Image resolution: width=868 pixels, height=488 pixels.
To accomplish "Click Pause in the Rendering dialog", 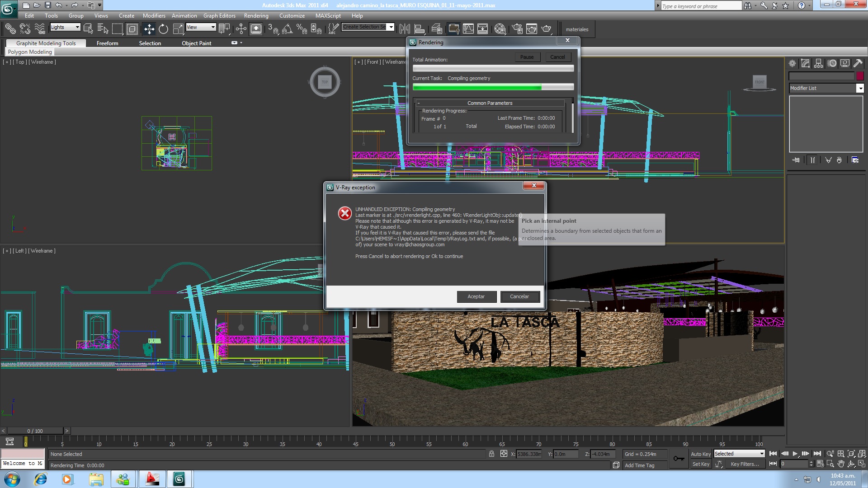I will click(x=527, y=57).
